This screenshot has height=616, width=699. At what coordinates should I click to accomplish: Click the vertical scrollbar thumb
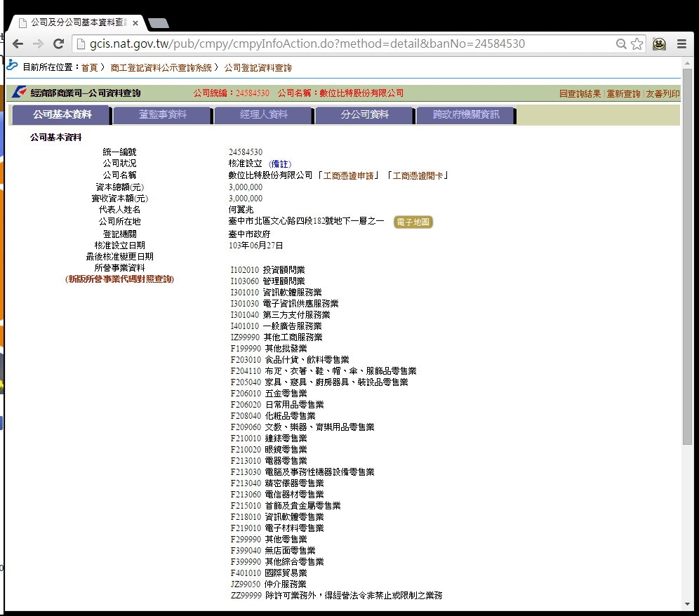(x=687, y=256)
